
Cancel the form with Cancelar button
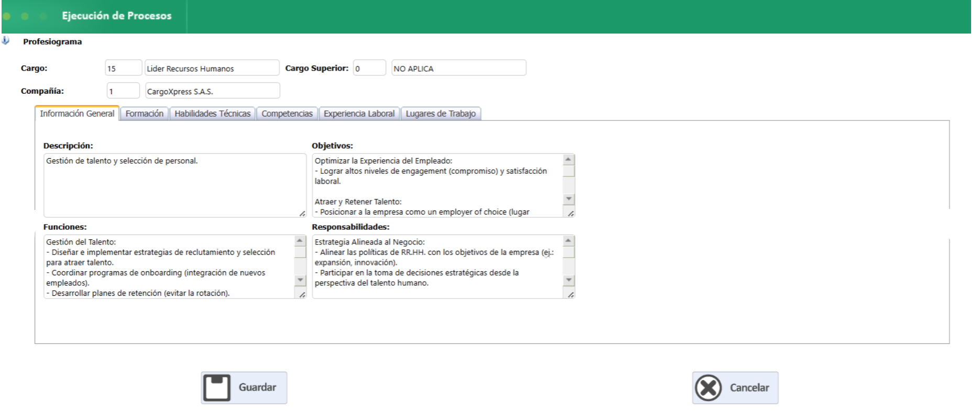(735, 388)
